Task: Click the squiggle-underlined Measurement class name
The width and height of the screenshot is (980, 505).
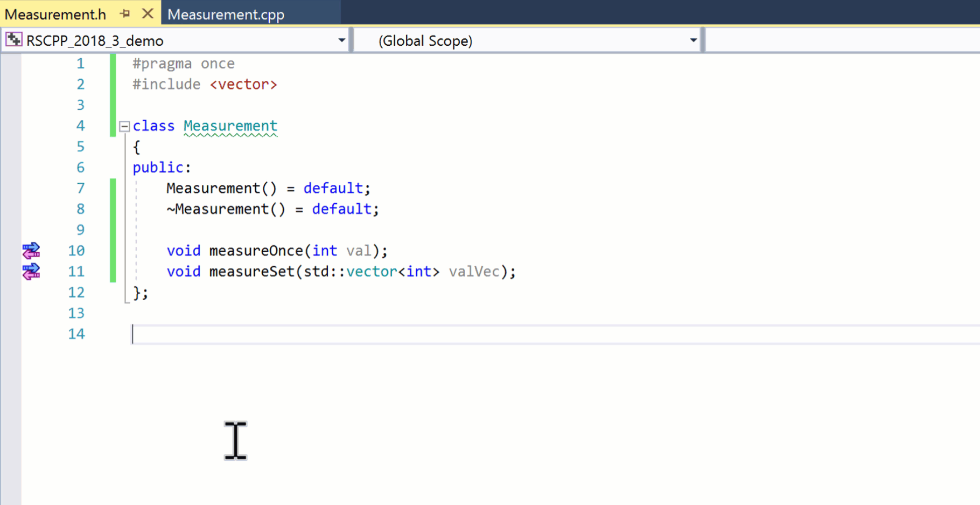Action: [x=230, y=126]
